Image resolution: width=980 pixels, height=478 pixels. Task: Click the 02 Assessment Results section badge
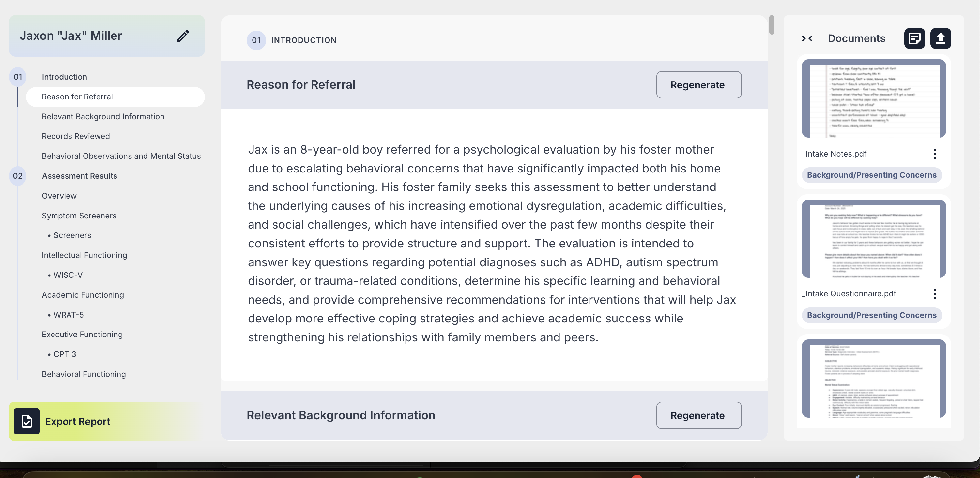pos(18,176)
